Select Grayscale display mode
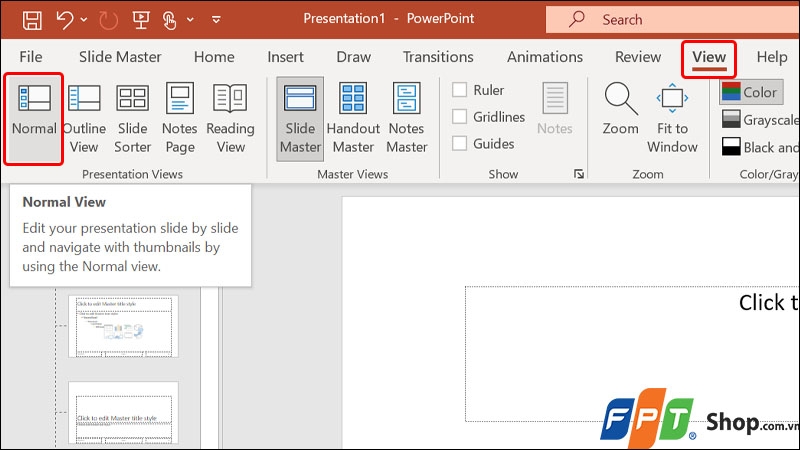 [759, 120]
